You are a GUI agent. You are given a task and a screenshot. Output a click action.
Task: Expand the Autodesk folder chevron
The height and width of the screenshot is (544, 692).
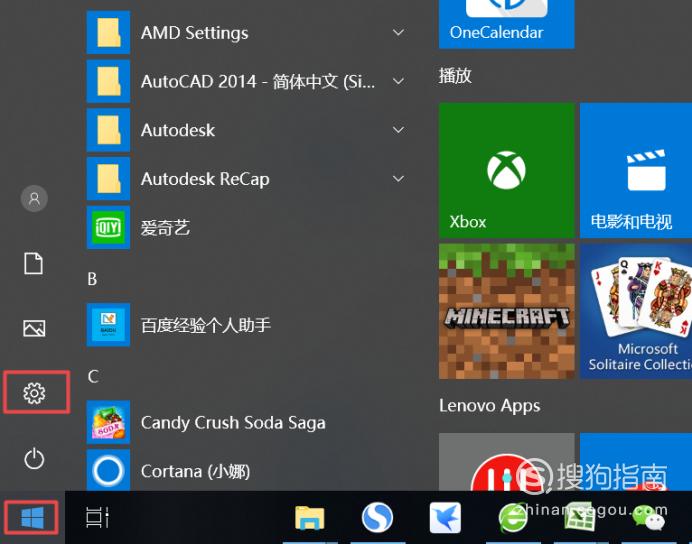click(x=399, y=130)
